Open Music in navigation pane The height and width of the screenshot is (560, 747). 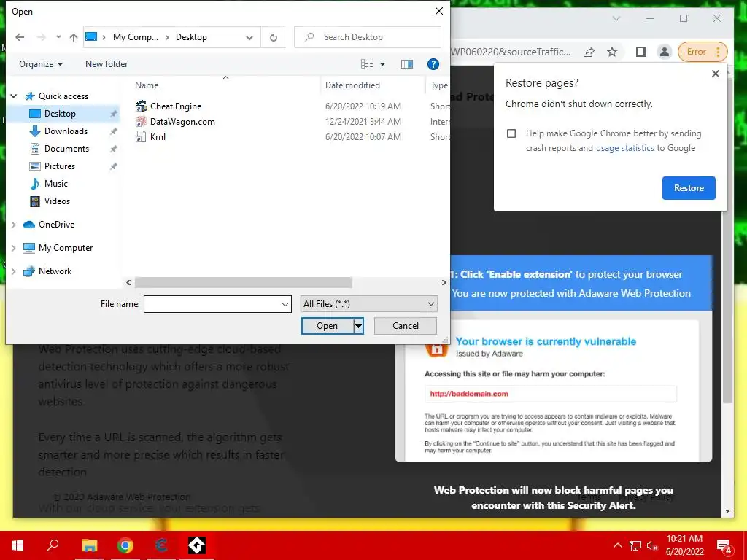55,184
